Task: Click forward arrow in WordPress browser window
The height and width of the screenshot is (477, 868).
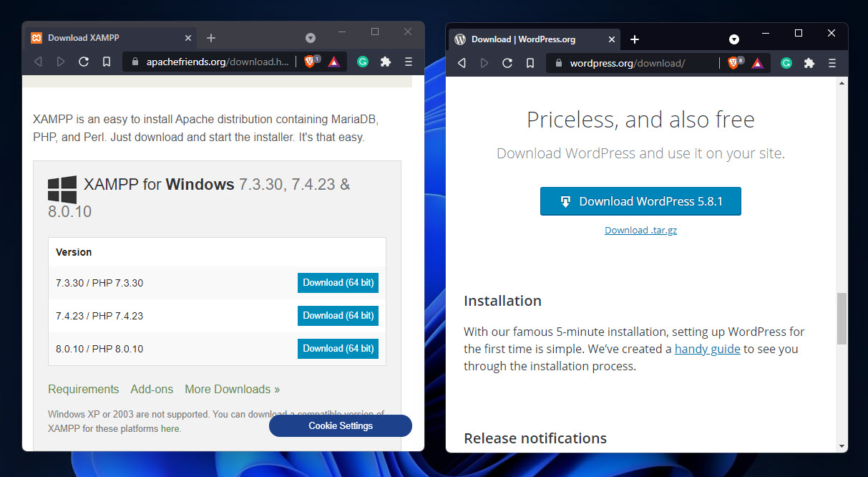Action: (484, 63)
